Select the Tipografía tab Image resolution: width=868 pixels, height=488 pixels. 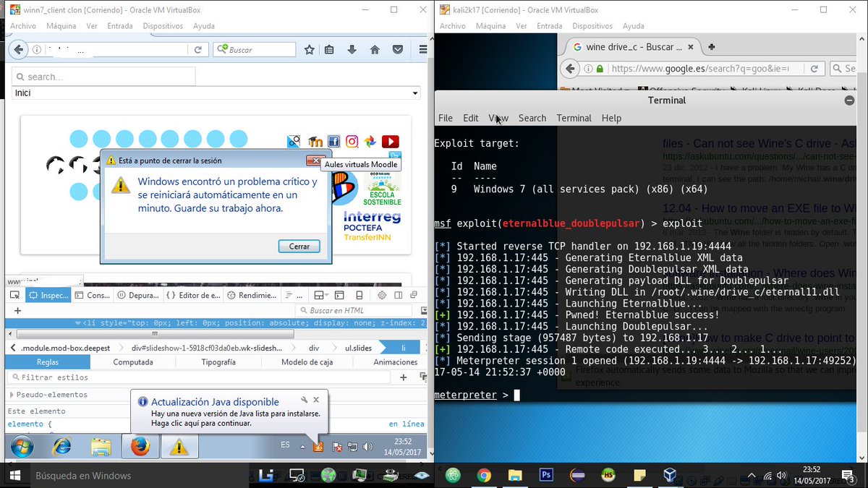218,362
